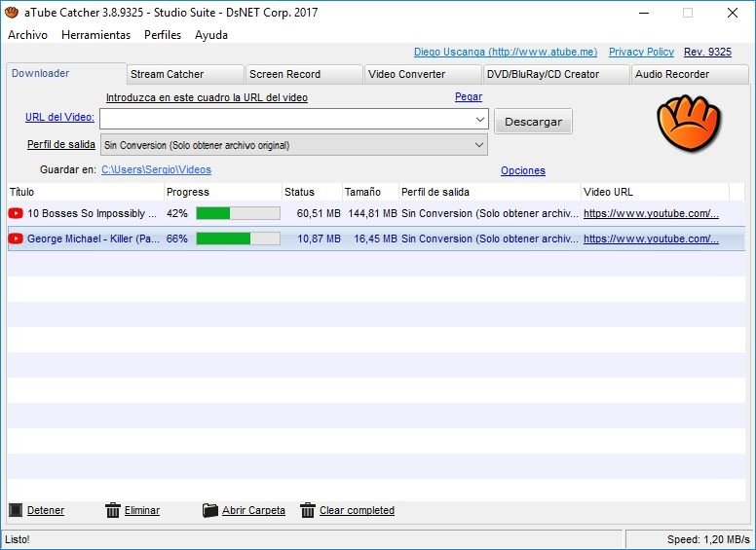Click the Speed: 1,20 MB/s status text

click(x=708, y=539)
